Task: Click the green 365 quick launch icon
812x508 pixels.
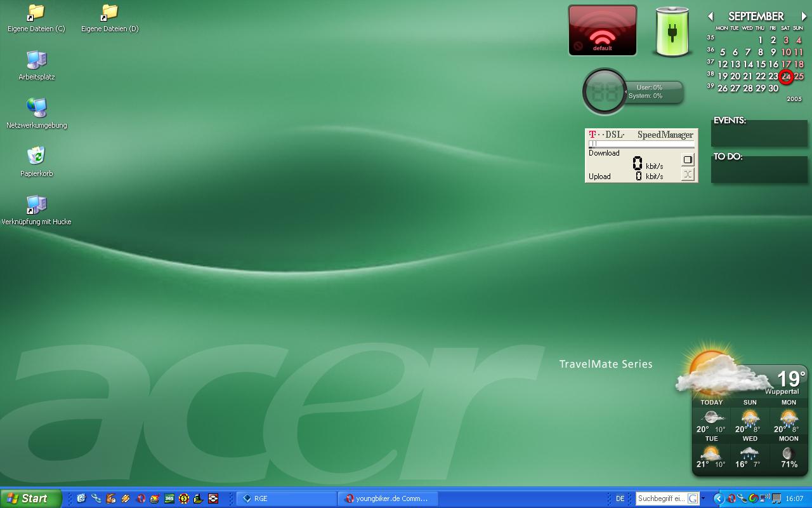Action: [169, 498]
